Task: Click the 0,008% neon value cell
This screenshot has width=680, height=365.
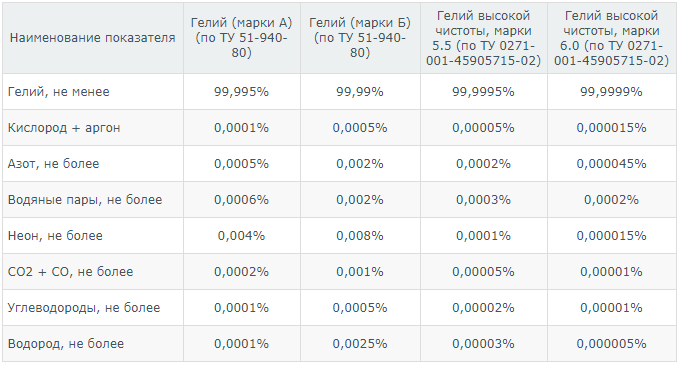Action: pos(360,235)
